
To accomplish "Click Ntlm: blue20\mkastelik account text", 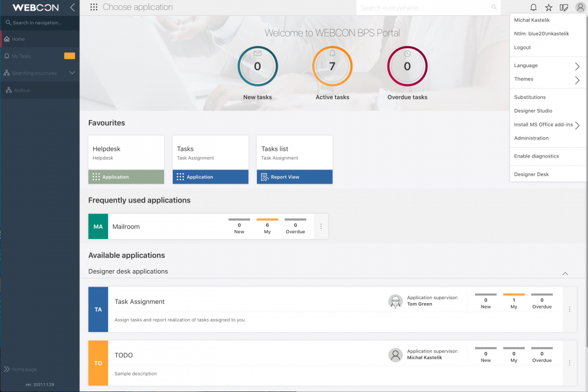I will (x=542, y=34).
